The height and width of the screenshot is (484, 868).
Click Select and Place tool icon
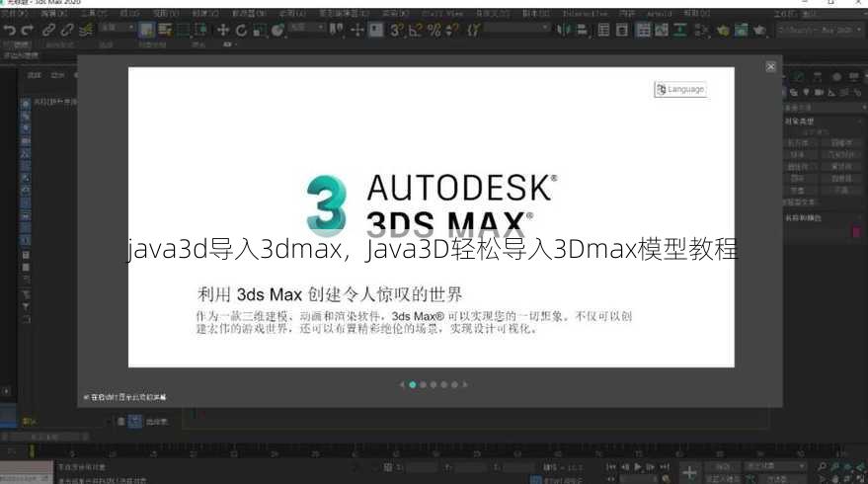tap(277, 30)
